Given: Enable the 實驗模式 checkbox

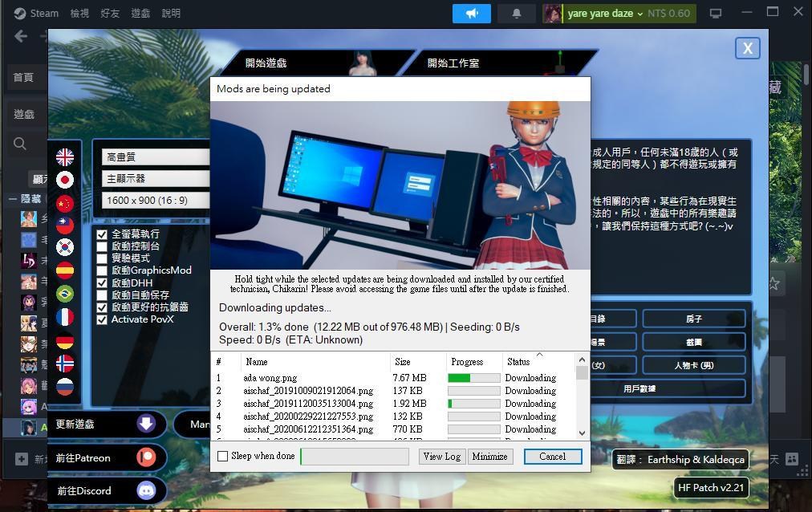Looking at the screenshot, I should pyautogui.click(x=103, y=258).
